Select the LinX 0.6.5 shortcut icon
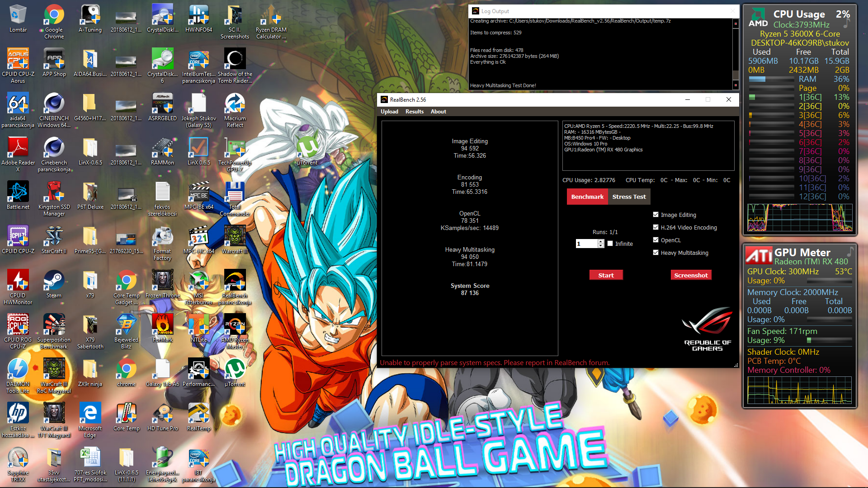Image resolution: width=868 pixels, height=488 pixels. [x=198, y=151]
